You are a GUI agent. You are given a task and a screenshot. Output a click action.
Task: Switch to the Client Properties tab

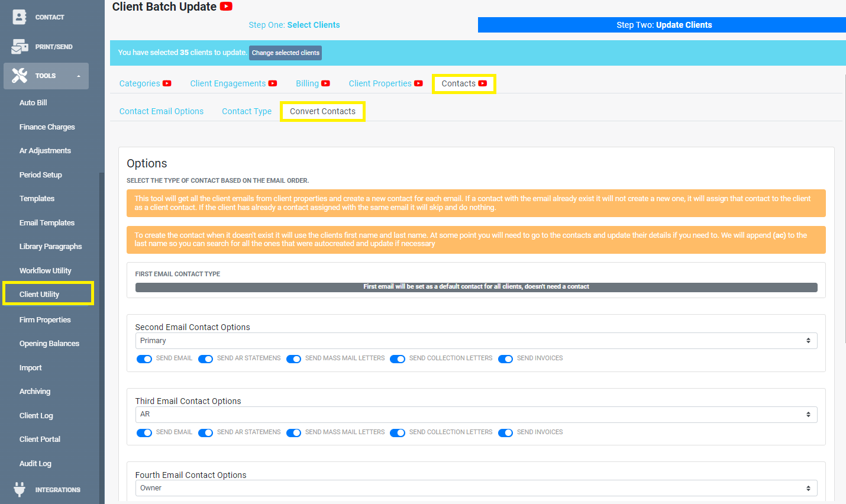(380, 83)
